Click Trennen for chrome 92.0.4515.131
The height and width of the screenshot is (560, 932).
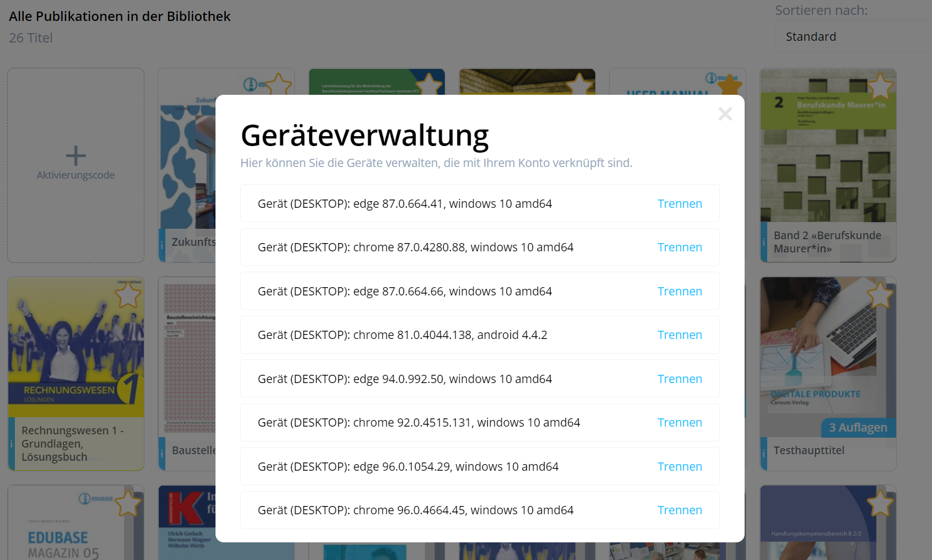pyautogui.click(x=680, y=422)
